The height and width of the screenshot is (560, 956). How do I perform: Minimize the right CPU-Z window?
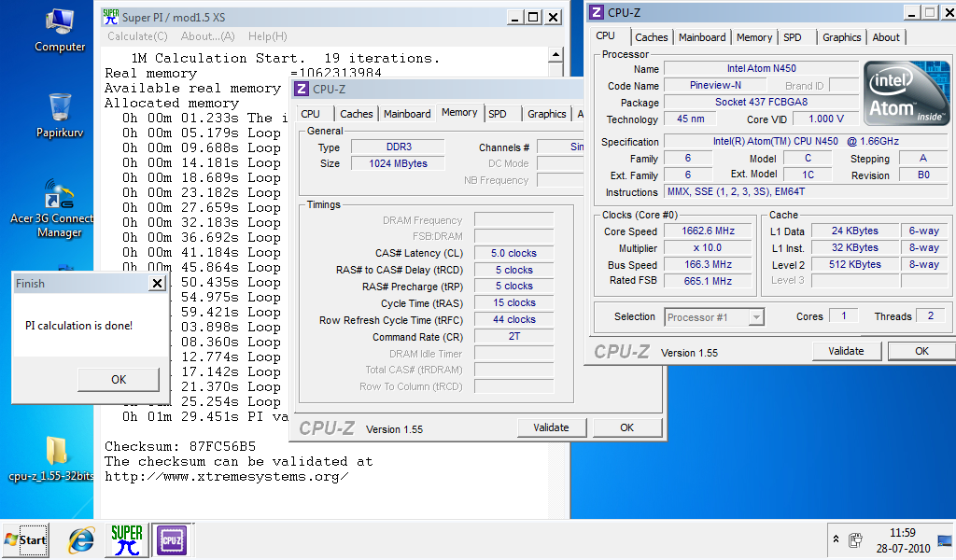(912, 12)
